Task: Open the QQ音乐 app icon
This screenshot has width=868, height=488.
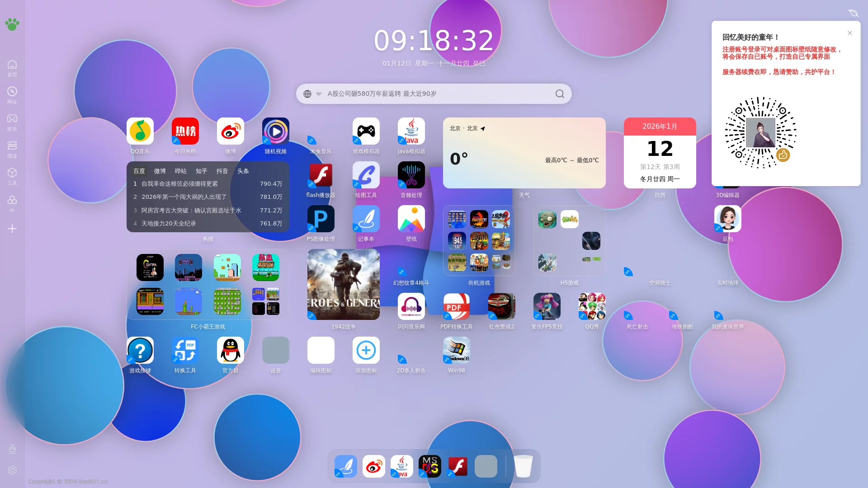Action: (x=140, y=131)
